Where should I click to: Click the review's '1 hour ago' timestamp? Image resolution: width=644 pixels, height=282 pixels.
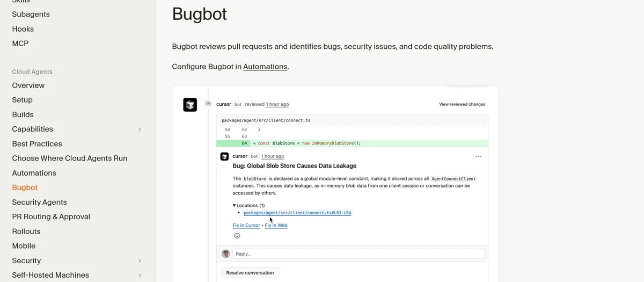[x=277, y=104]
